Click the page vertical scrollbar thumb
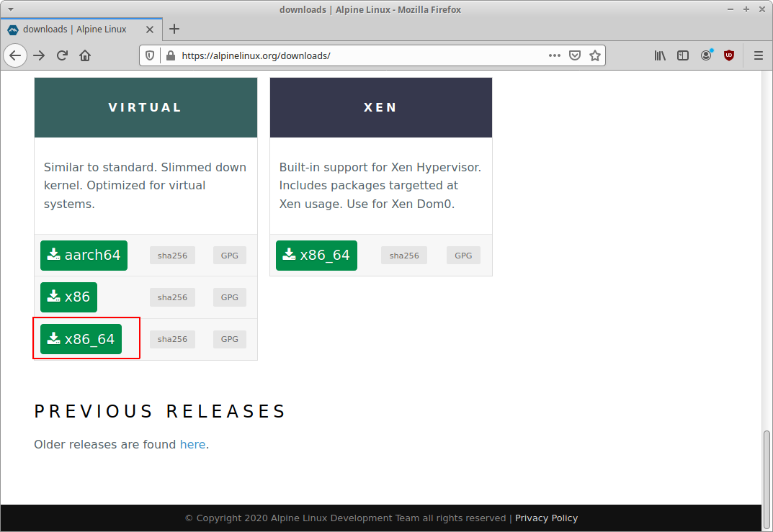Image resolution: width=773 pixels, height=532 pixels. 767,480
